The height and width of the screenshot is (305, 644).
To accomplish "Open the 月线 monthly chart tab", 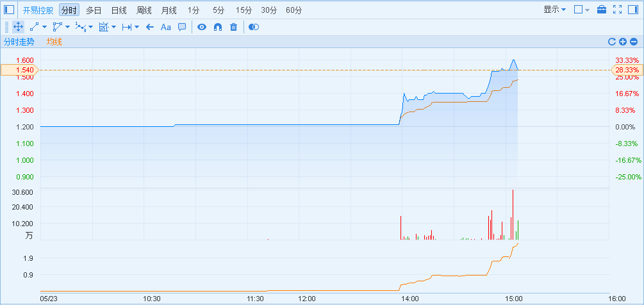I will click(x=169, y=10).
